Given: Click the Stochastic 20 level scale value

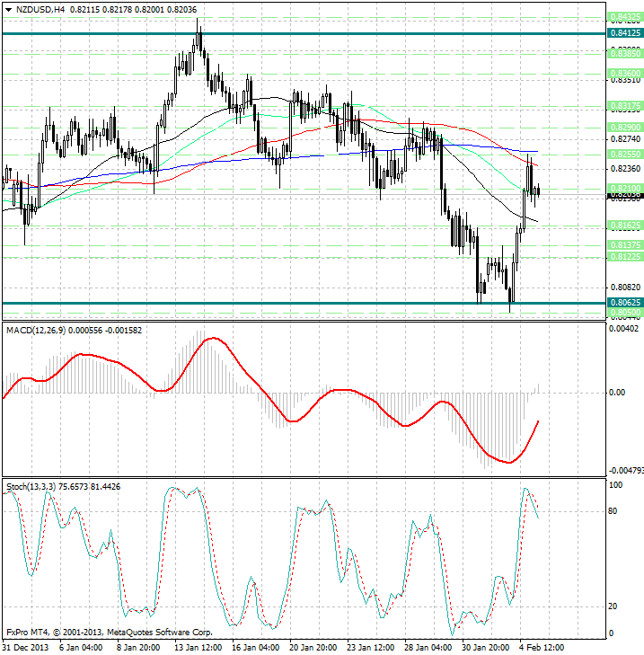Looking at the screenshot, I should click(613, 606).
